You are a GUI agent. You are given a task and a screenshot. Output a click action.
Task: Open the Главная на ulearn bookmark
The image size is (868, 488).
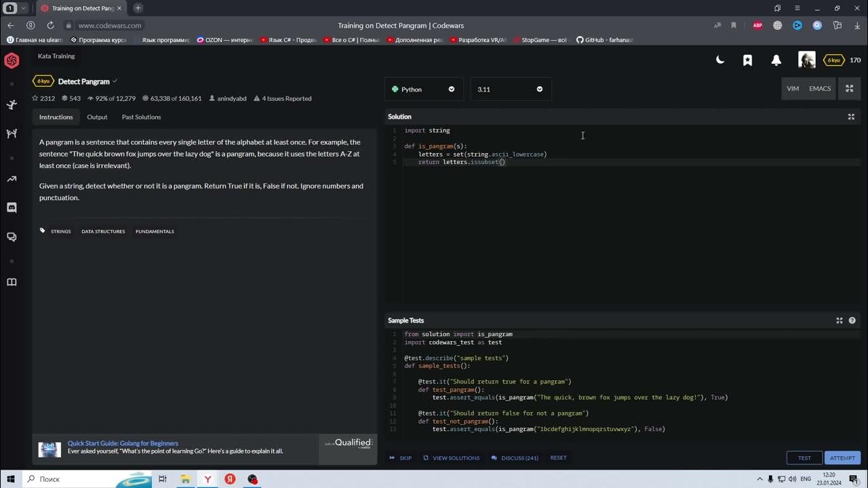pos(35,40)
